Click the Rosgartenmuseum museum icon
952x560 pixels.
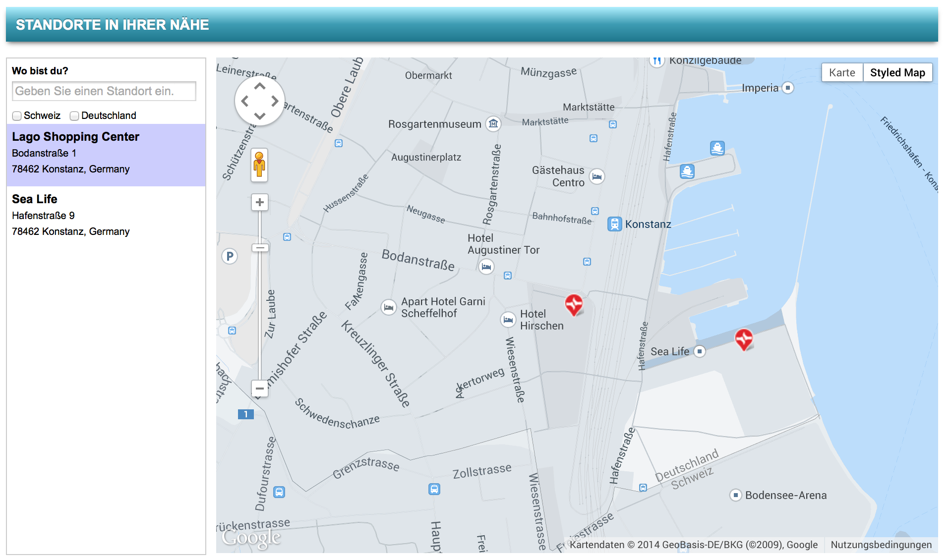(493, 123)
